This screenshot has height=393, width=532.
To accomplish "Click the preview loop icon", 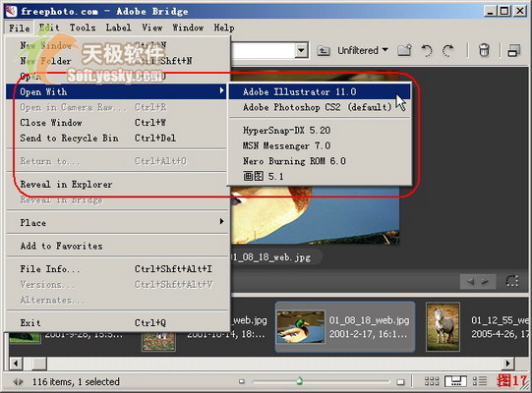I will (512, 281).
